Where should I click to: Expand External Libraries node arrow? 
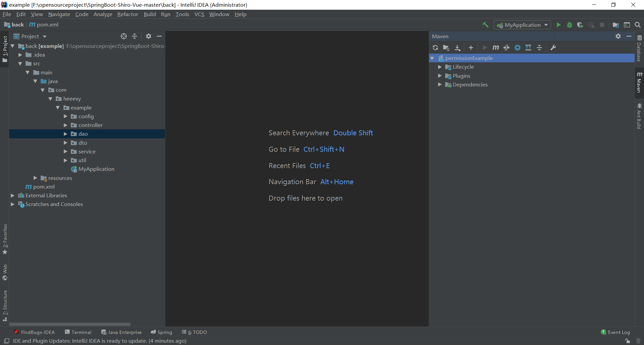(x=12, y=195)
